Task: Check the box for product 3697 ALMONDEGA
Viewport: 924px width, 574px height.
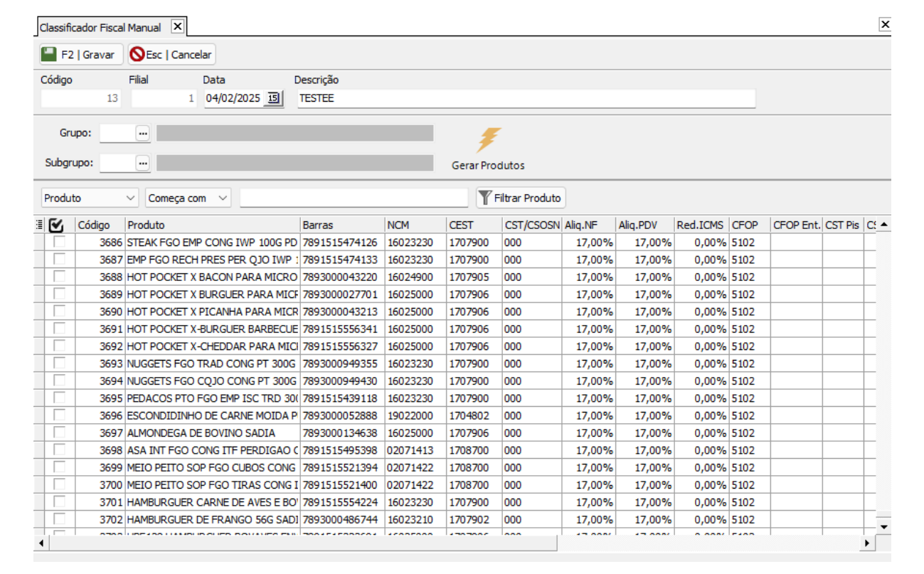Action: click(60, 432)
